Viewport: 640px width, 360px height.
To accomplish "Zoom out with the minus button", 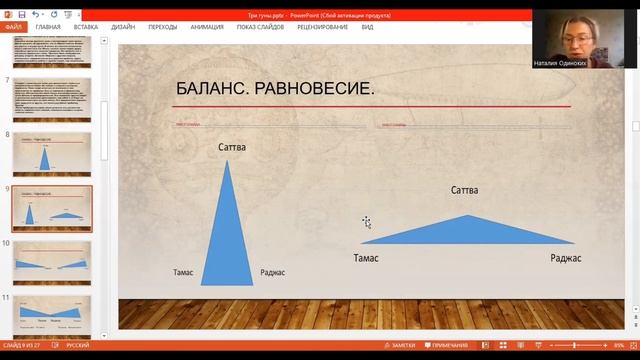I will [551, 346].
